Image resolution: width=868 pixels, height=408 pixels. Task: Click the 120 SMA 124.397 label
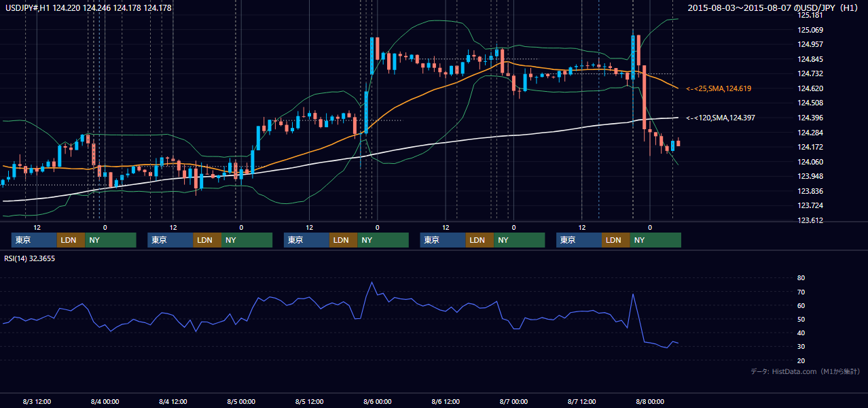click(x=721, y=118)
